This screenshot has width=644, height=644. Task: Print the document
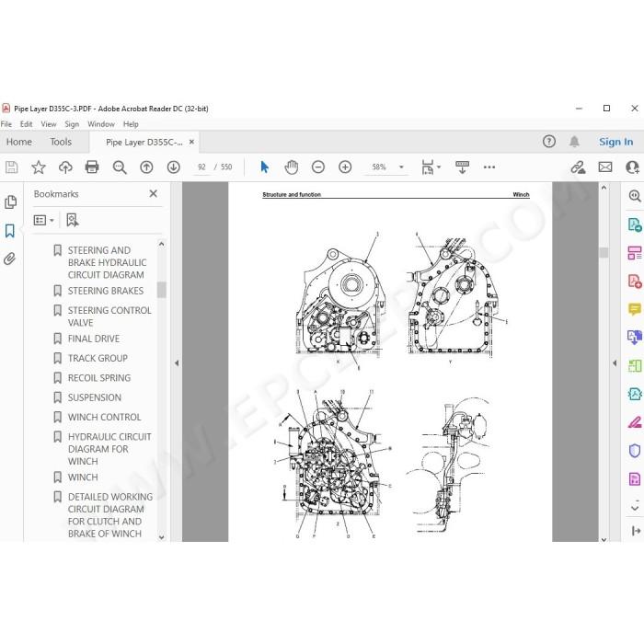(92, 167)
